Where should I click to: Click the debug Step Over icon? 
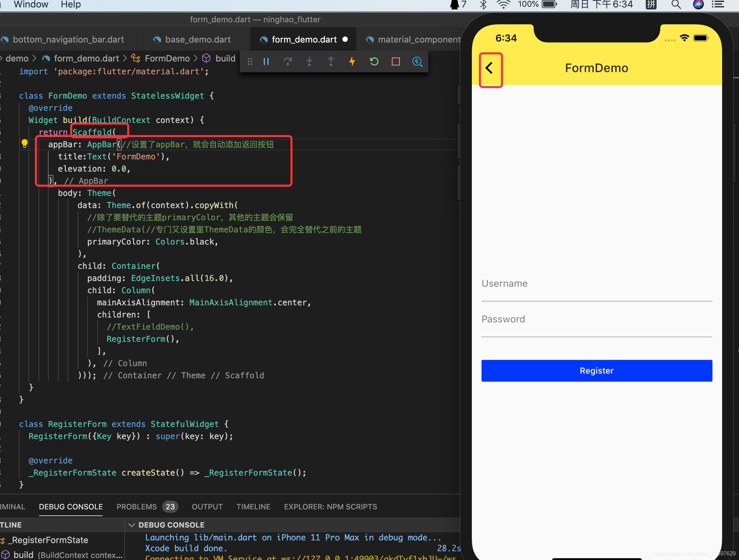click(x=288, y=61)
